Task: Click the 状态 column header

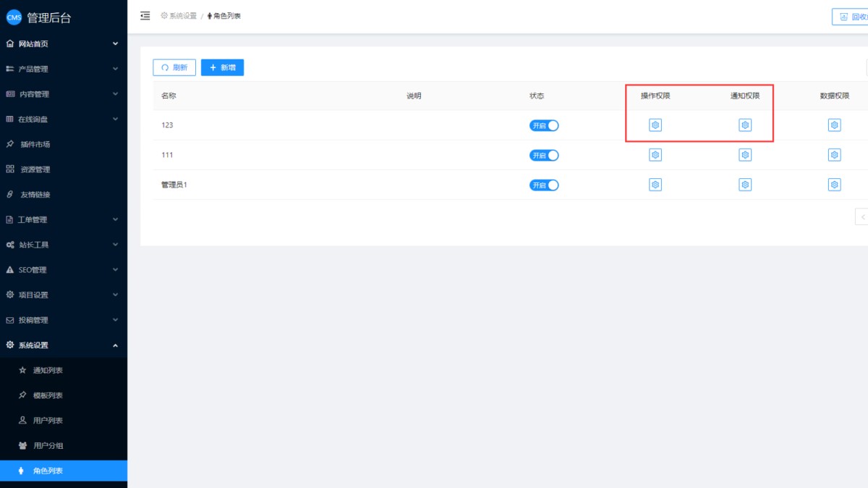Action: point(537,96)
